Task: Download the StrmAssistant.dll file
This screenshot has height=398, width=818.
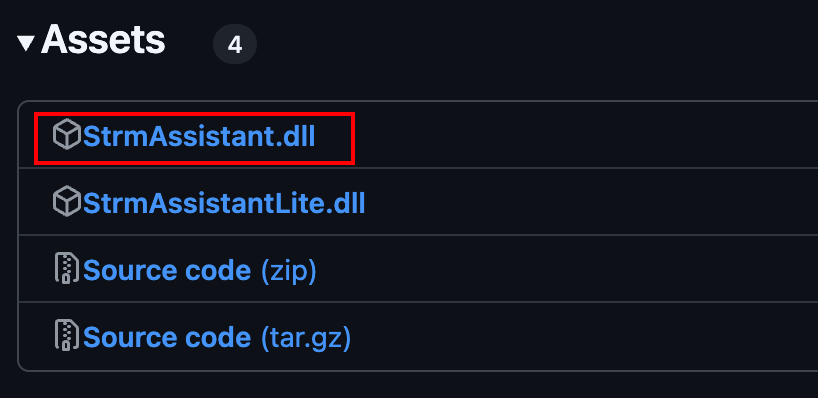Action: click(199, 137)
